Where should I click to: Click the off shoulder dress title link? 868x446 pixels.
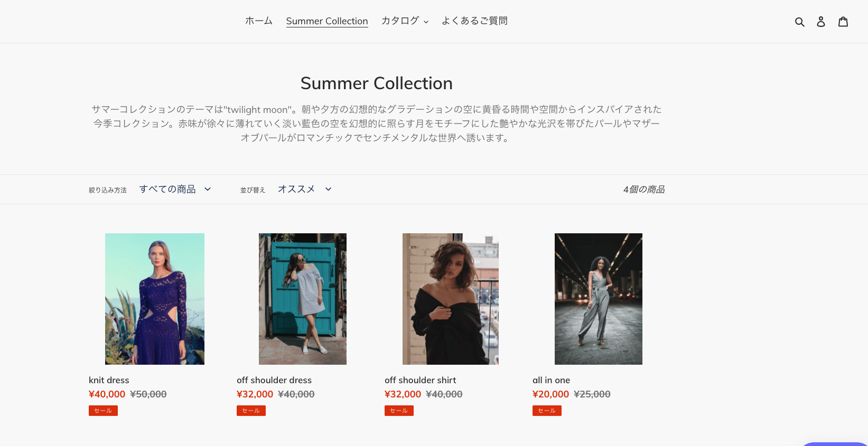(274, 380)
